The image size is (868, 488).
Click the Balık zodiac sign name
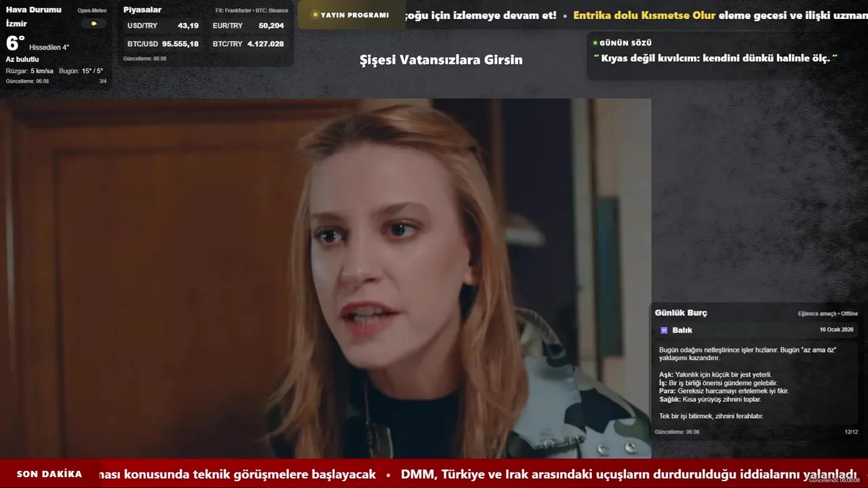(x=682, y=330)
